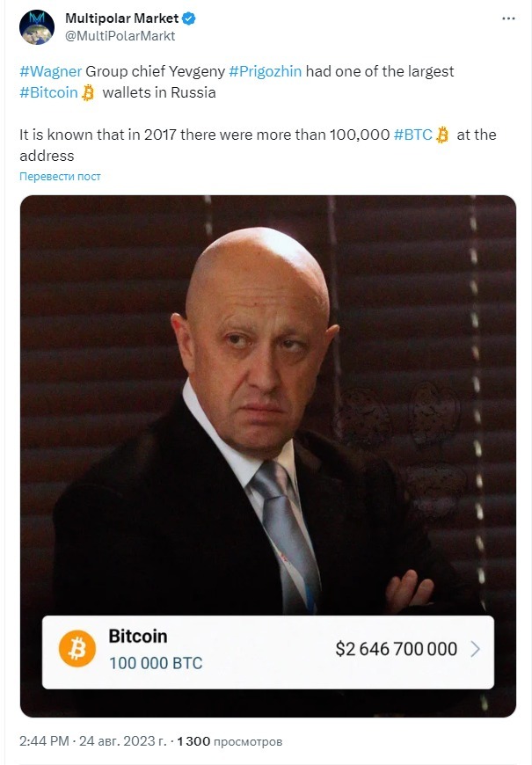Screen dimensions: 532x765
Task: Open the #BTC hashtag
Action: click(x=413, y=135)
